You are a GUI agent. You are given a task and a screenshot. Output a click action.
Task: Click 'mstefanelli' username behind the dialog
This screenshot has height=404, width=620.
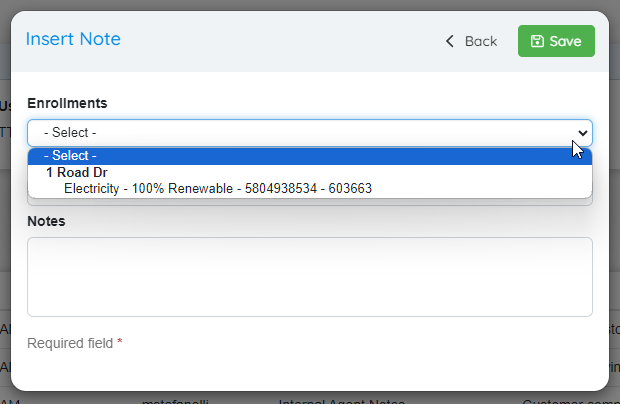coord(175,401)
